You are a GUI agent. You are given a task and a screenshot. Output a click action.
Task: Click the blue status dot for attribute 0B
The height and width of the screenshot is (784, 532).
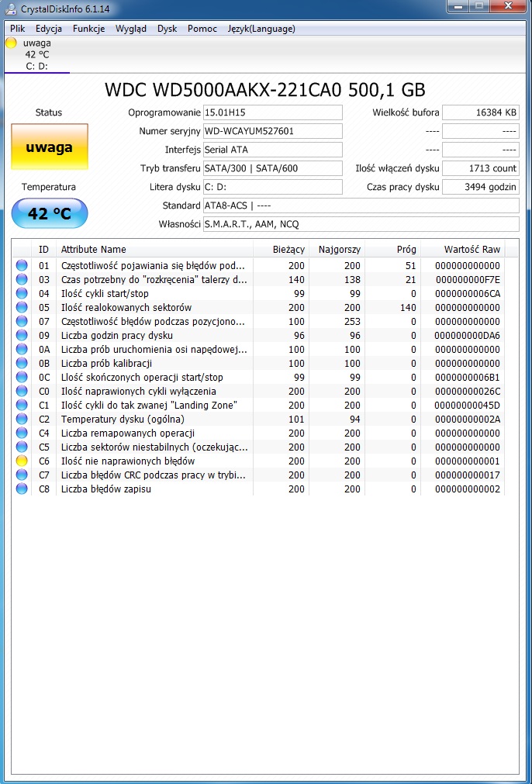[22, 364]
